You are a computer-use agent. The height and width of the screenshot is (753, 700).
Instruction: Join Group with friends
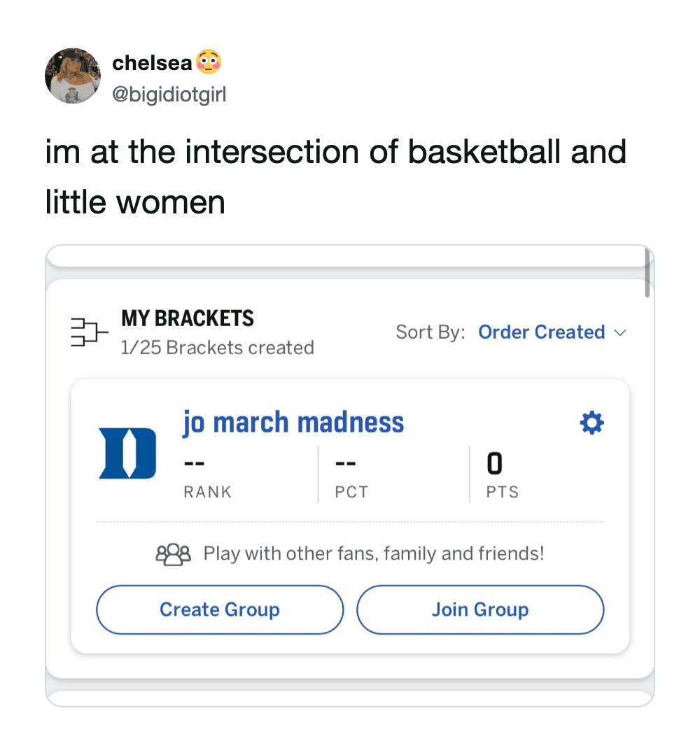479,610
